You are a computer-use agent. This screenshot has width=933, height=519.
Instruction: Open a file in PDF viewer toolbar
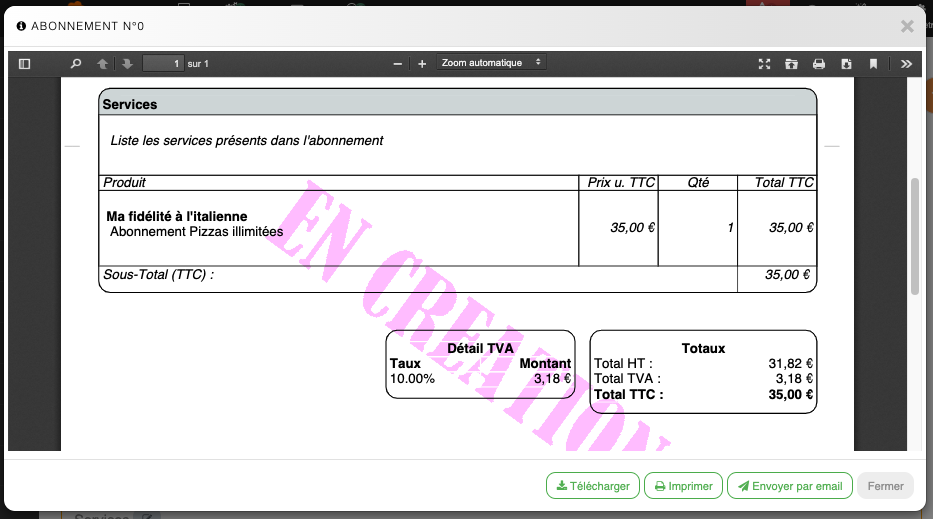click(791, 64)
